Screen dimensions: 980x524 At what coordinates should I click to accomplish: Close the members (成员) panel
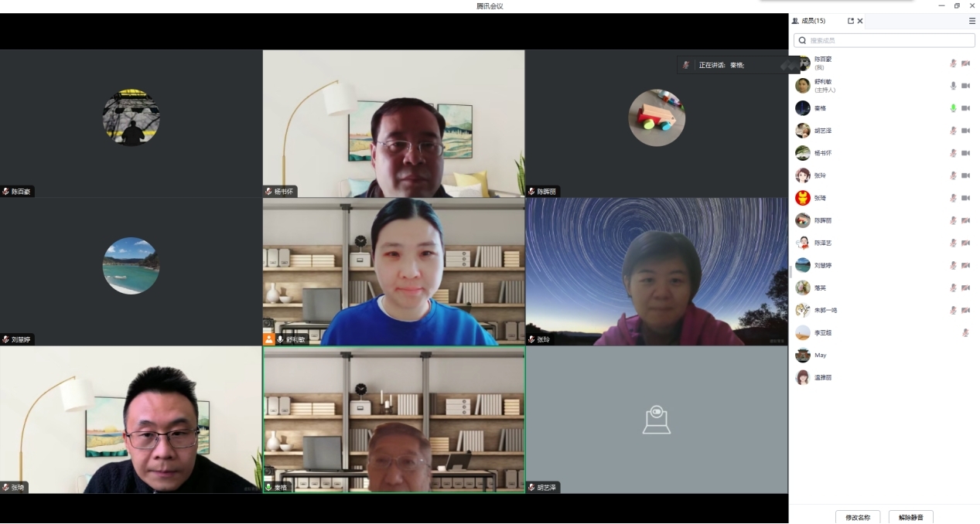(860, 21)
